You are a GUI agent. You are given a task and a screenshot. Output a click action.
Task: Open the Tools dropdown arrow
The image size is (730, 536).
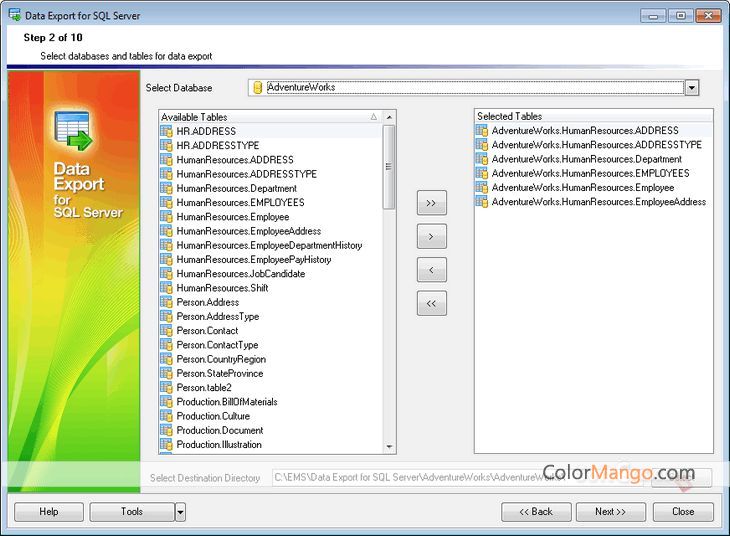pos(180,512)
